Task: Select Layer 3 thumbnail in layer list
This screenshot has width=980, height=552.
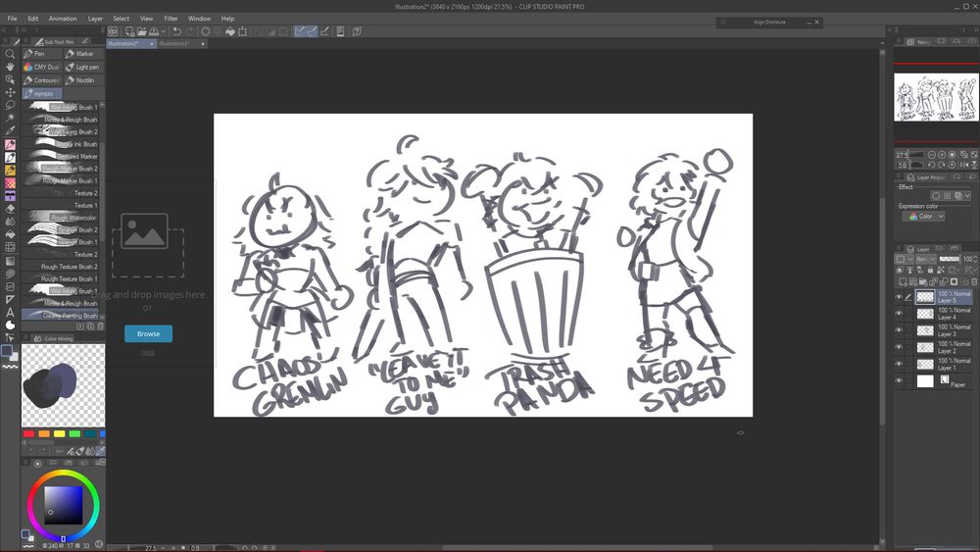Action: 925,330
